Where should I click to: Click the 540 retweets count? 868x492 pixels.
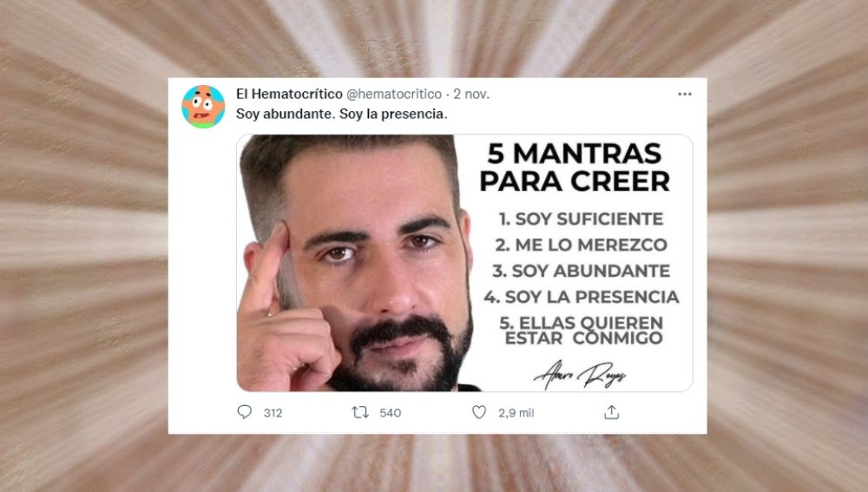pyautogui.click(x=391, y=413)
